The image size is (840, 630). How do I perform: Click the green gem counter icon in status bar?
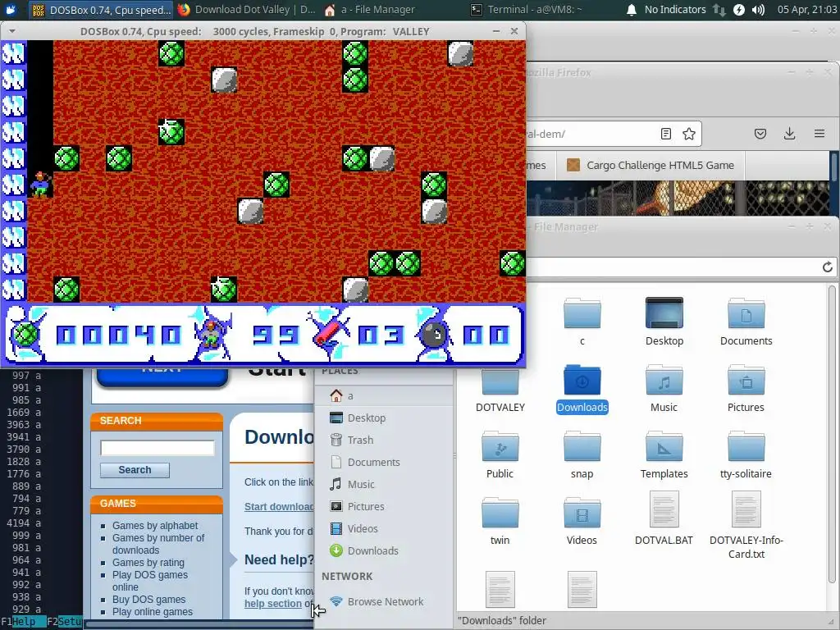pos(25,336)
